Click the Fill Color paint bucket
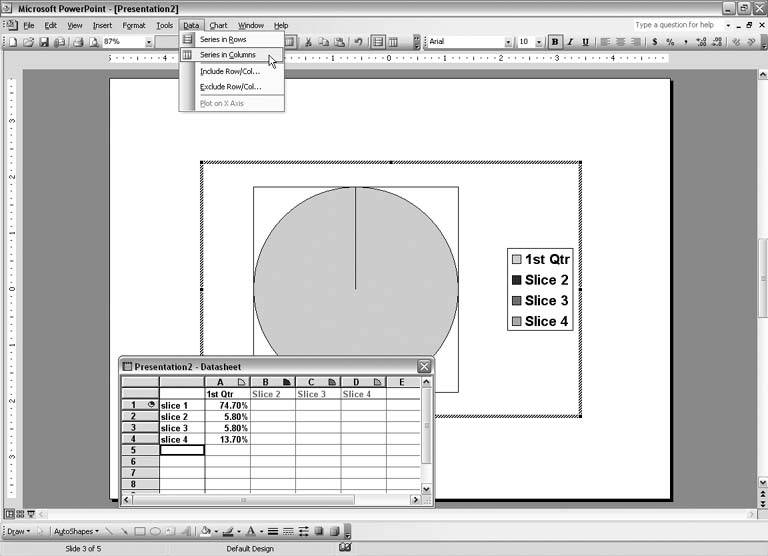The image size is (768, 556). point(205,531)
